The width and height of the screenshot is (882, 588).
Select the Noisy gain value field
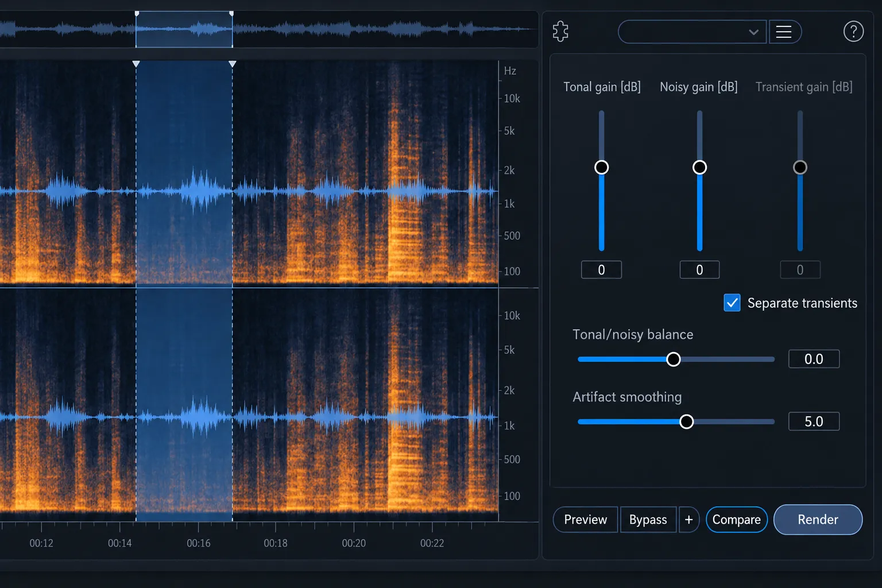click(699, 270)
